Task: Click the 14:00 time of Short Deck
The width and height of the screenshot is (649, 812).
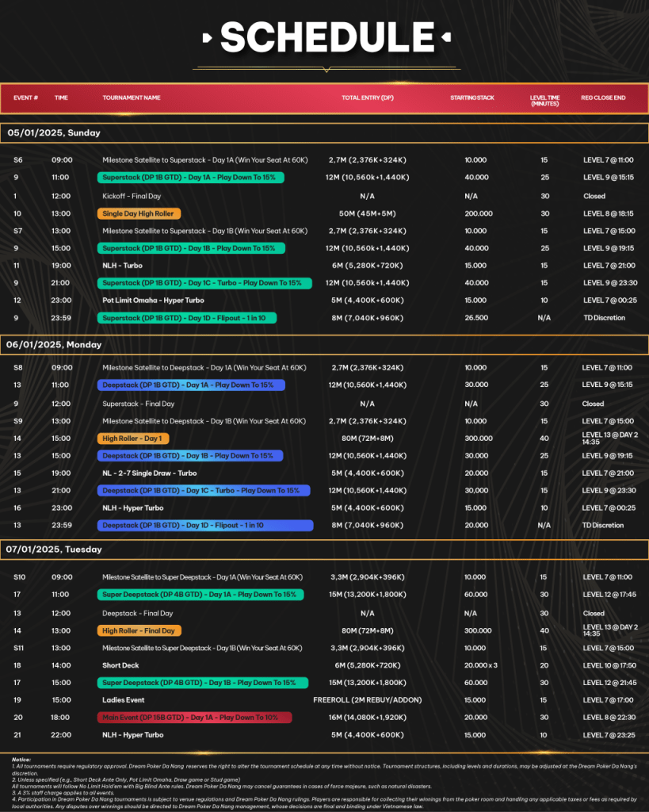Action: [61, 665]
